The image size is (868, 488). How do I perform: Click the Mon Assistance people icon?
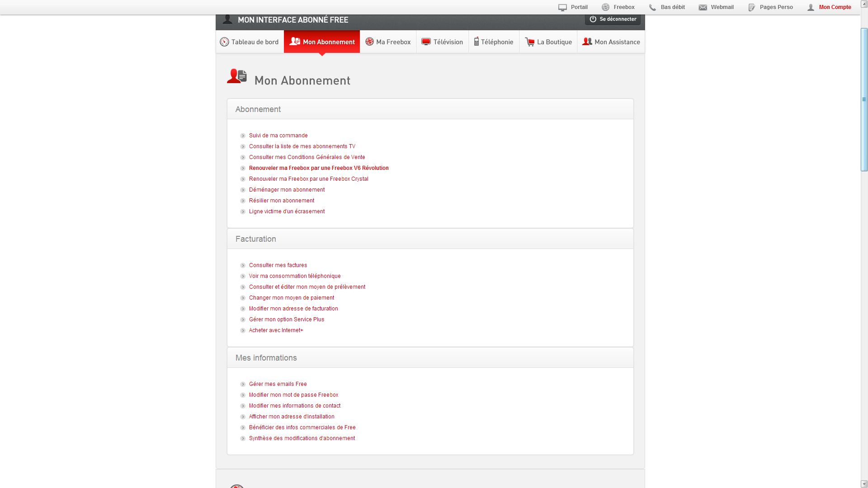tap(587, 42)
